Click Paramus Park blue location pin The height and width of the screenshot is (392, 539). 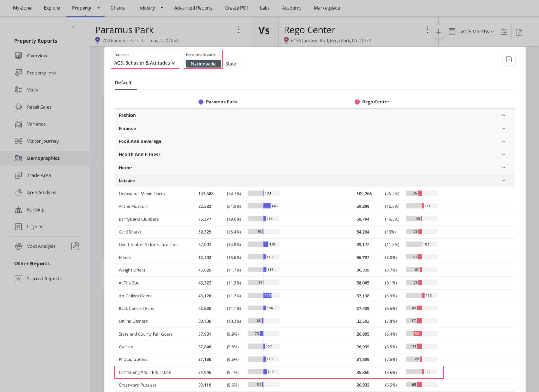pos(98,40)
